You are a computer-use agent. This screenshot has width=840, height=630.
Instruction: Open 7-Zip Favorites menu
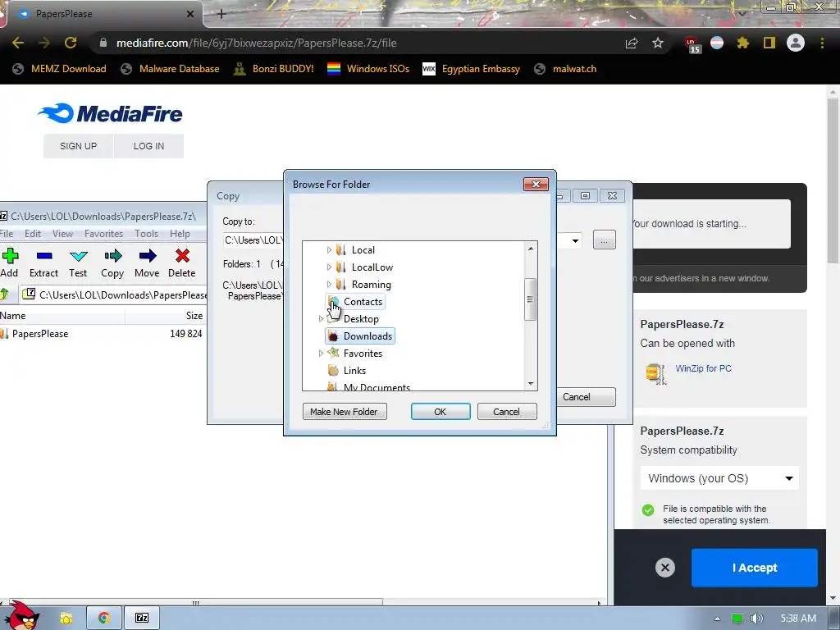[103, 234]
